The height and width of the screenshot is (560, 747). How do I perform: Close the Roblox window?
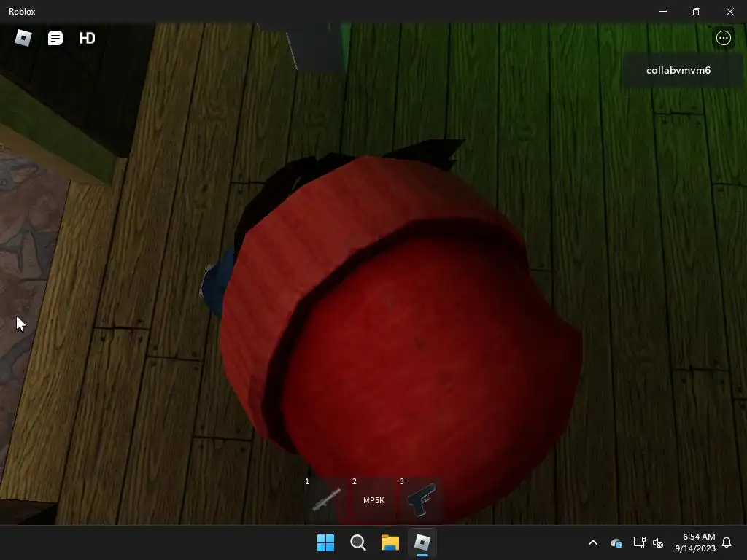(x=729, y=12)
